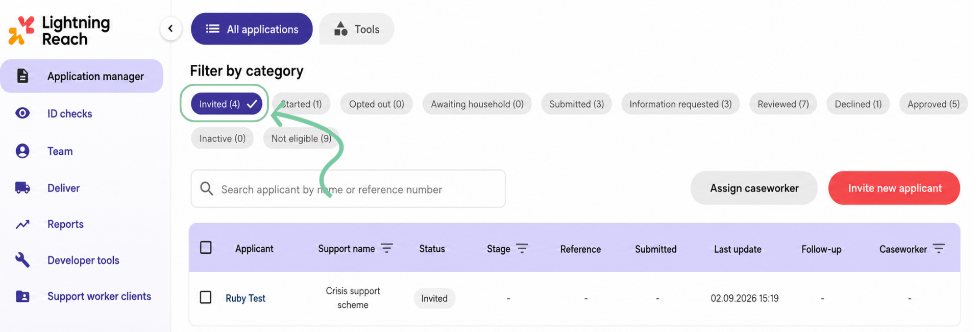Select the All applications tab
The width and height of the screenshot is (980, 332).
point(252,29)
